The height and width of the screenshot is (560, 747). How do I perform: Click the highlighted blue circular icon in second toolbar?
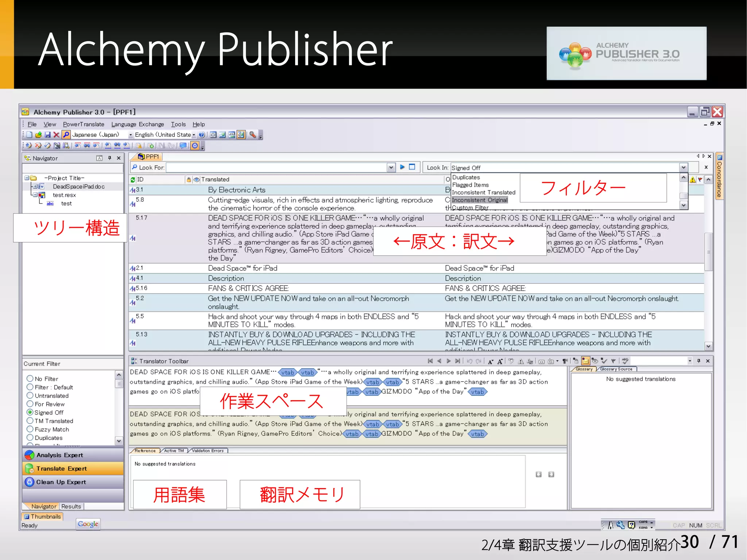tap(195, 146)
